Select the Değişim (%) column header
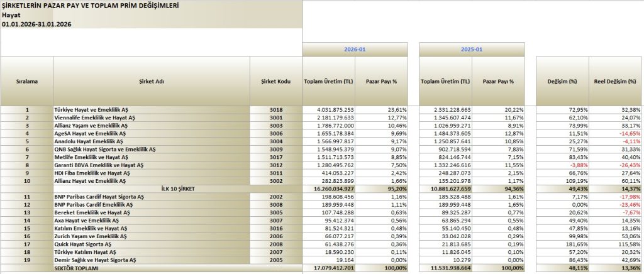This screenshot has width=644, height=274. click(562, 81)
